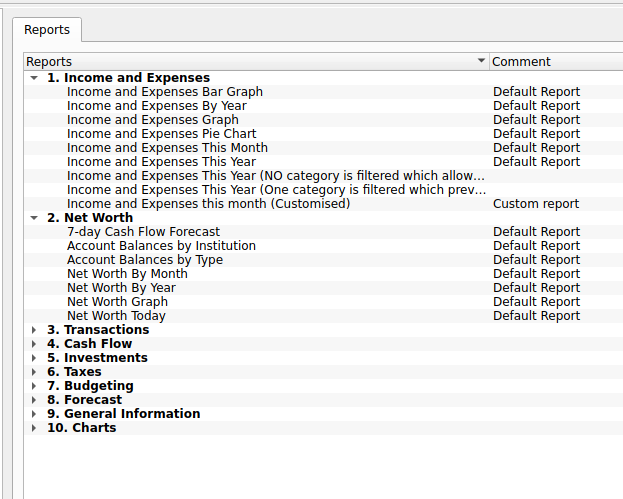Expand the Budgeting report group

(34, 386)
